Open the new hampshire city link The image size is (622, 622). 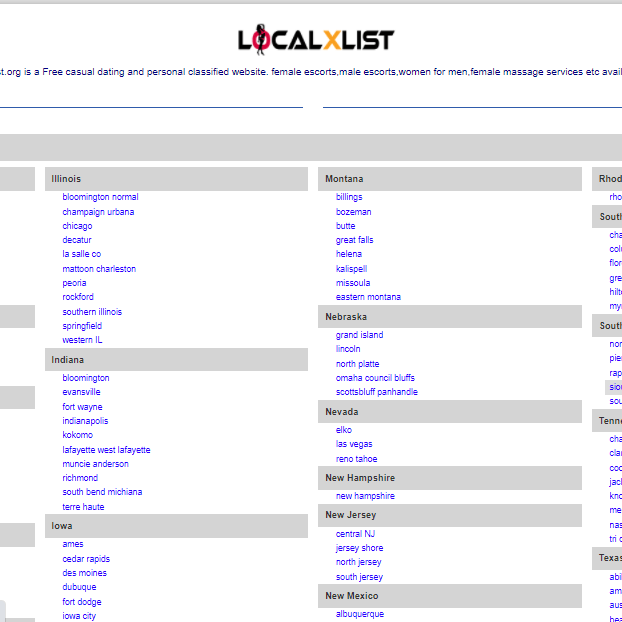tap(365, 496)
